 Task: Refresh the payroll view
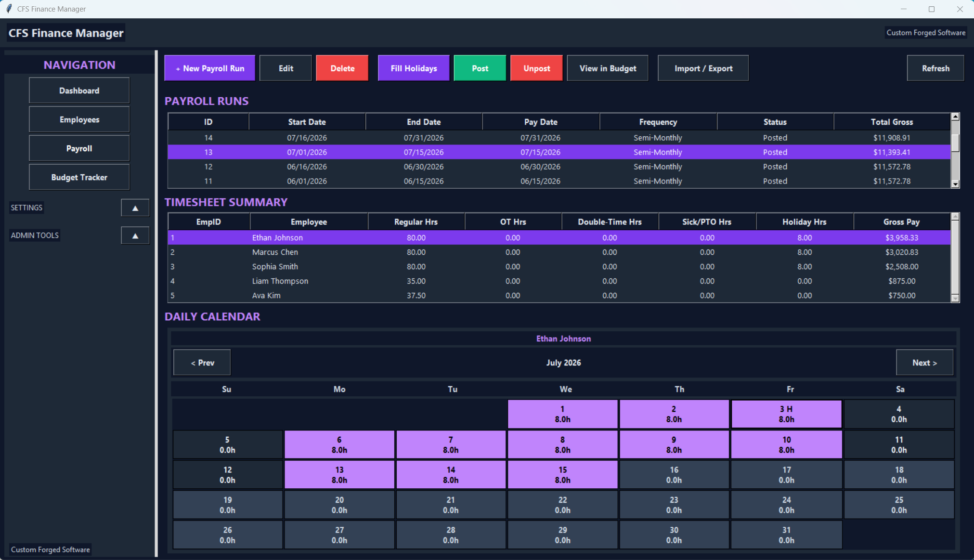pos(935,68)
